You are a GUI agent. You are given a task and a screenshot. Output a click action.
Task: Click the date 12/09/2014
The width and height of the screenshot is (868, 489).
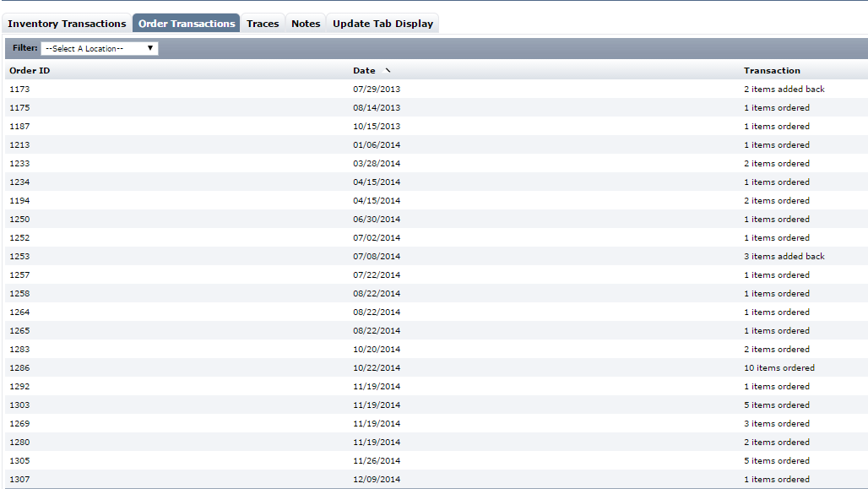pos(377,479)
